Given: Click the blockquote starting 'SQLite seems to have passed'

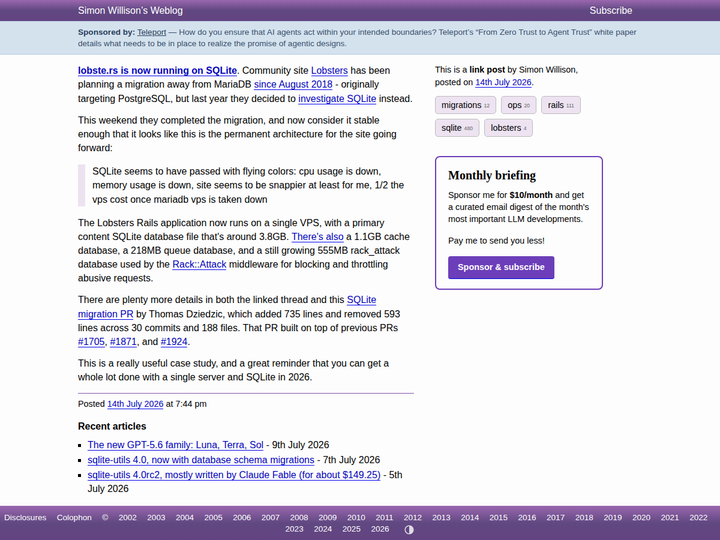Looking at the screenshot, I should [x=246, y=186].
